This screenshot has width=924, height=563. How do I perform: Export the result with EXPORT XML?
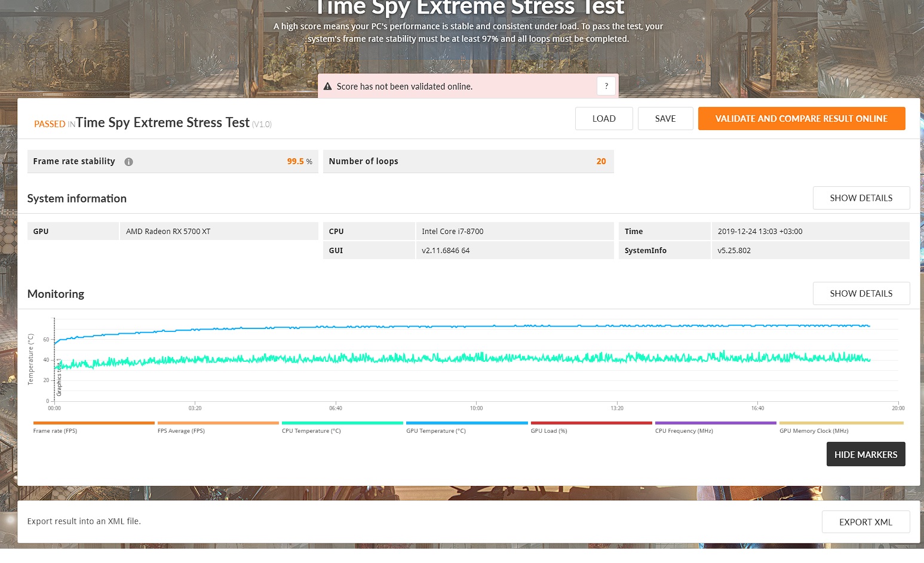coord(866,522)
